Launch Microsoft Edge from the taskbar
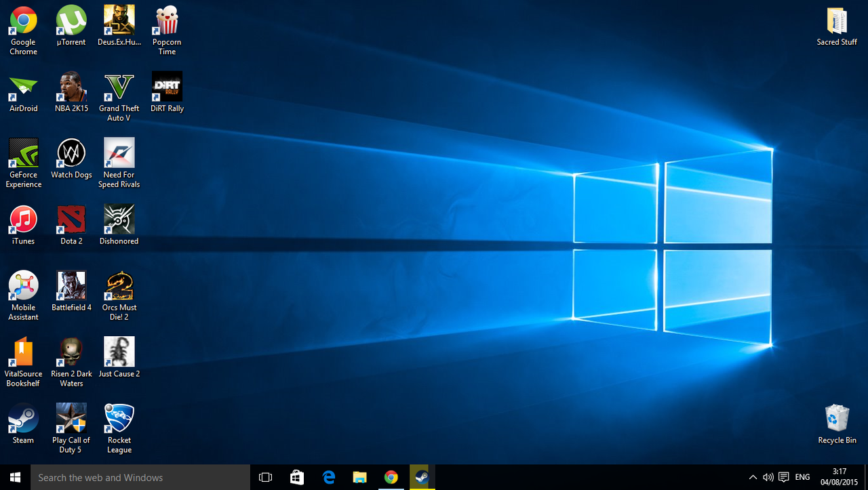 (329, 477)
